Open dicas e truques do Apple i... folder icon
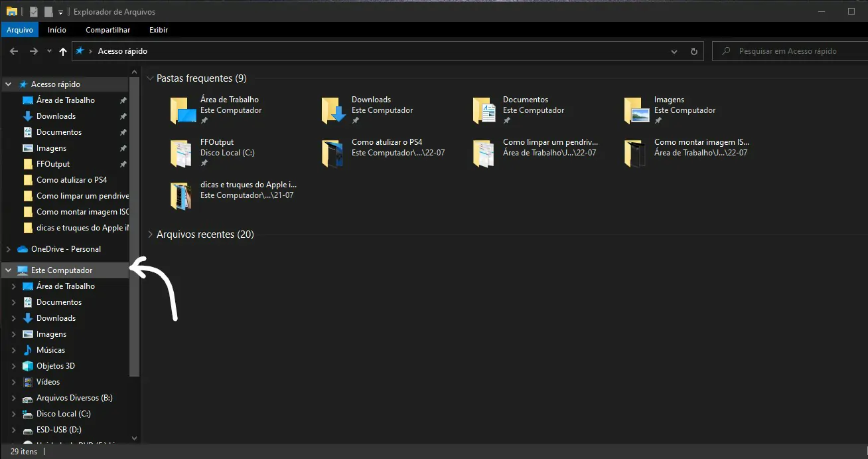The image size is (868, 459). pyautogui.click(x=182, y=196)
